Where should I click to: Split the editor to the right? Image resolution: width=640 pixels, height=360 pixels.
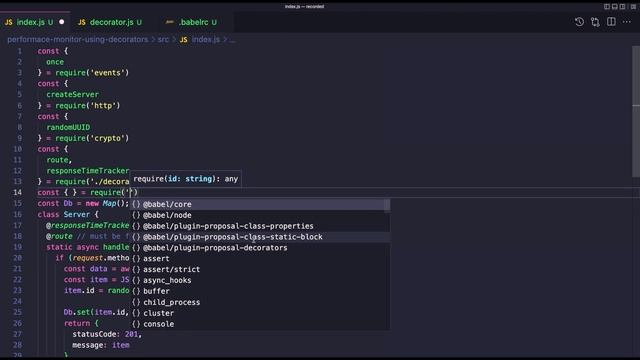point(611,22)
